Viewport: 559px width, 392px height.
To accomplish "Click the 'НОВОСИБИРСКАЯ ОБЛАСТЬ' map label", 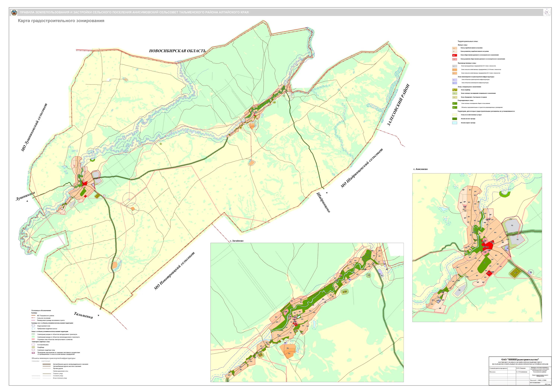I will point(178,51).
